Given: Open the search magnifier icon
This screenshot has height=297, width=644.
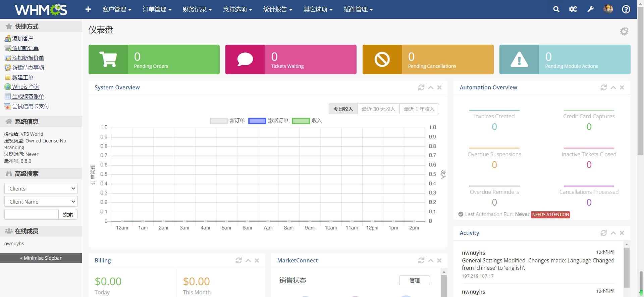Looking at the screenshot, I should (x=556, y=9).
